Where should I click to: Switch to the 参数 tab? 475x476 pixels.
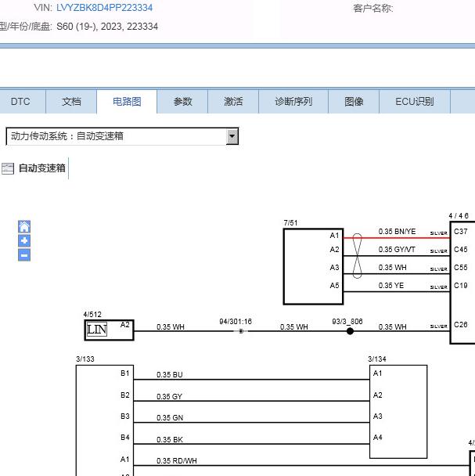pos(182,102)
